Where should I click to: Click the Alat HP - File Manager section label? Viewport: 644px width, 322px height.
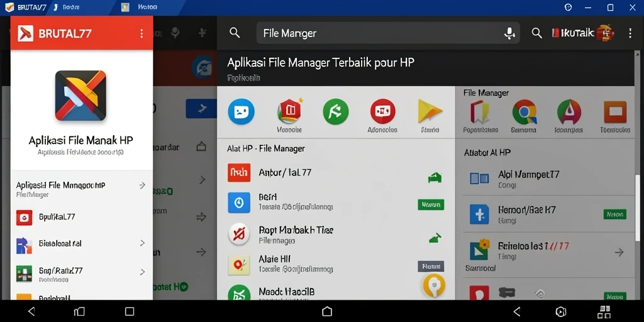[266, 148]
